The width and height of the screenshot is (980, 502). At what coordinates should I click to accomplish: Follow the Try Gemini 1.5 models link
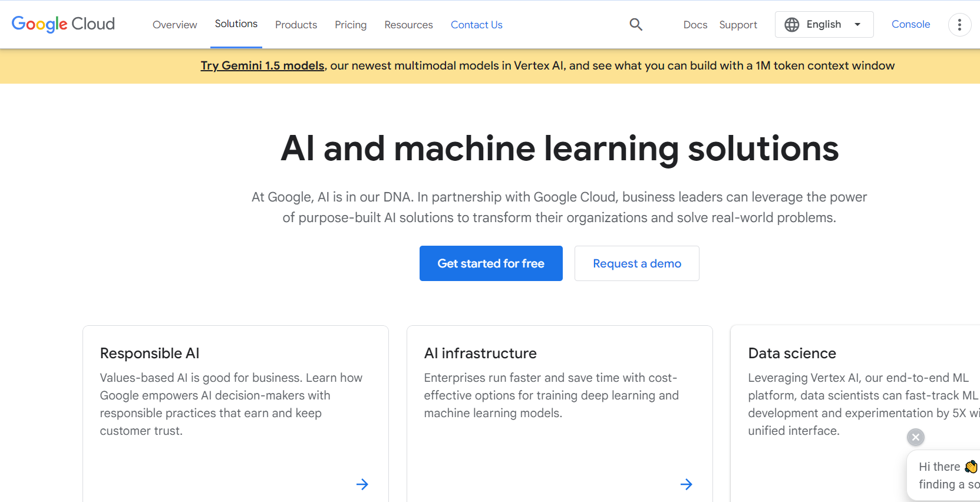[x=262, y=66]
